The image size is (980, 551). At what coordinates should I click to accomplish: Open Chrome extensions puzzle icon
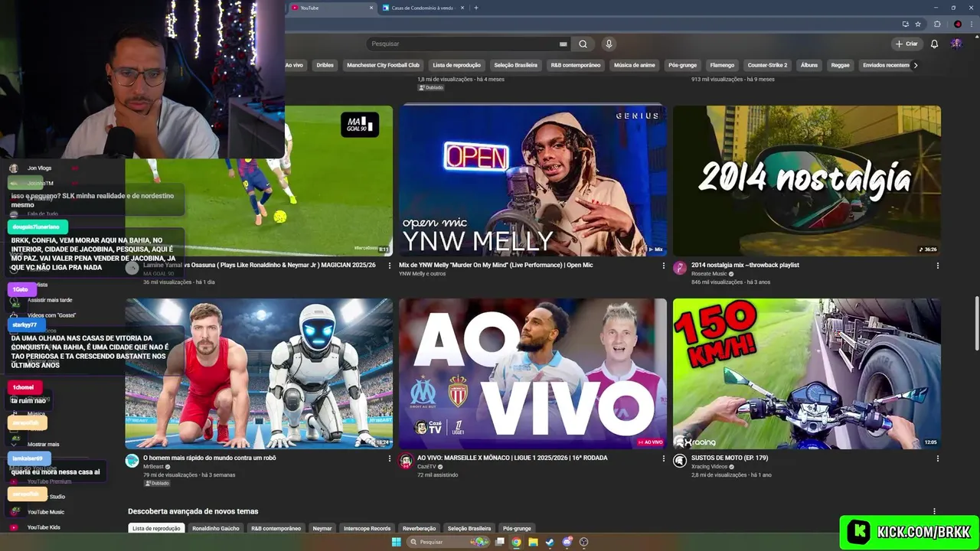(x=937, y=24)
